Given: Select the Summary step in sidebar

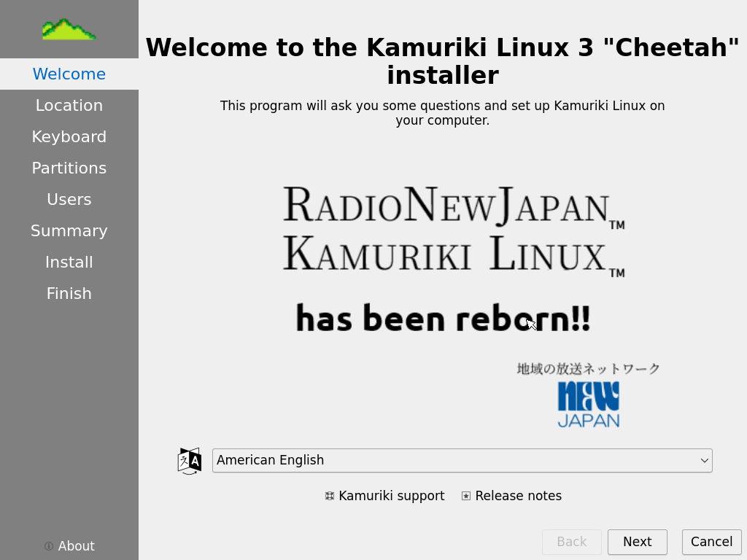Looking at the screenshot, I should tap(69, 231).
